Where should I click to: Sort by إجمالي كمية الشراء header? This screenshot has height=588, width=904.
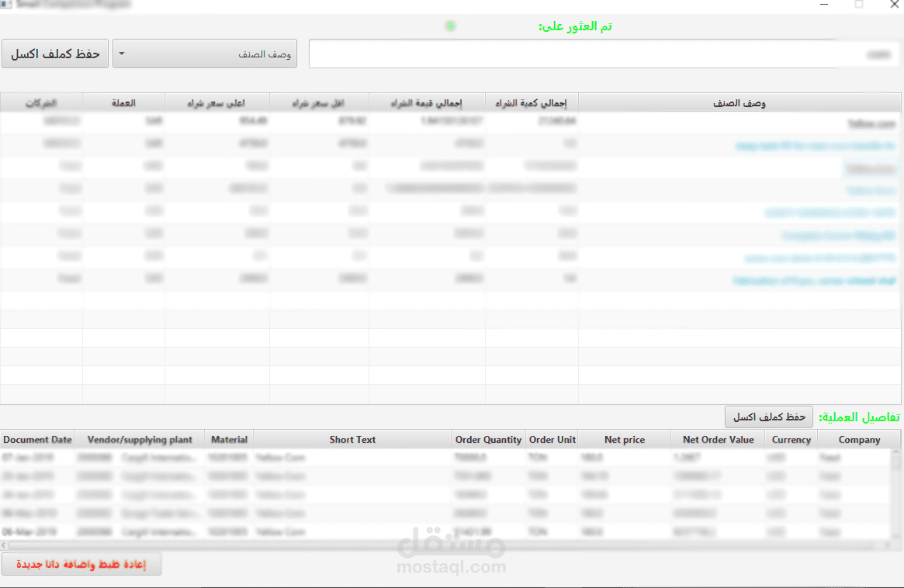click(531, 102)
